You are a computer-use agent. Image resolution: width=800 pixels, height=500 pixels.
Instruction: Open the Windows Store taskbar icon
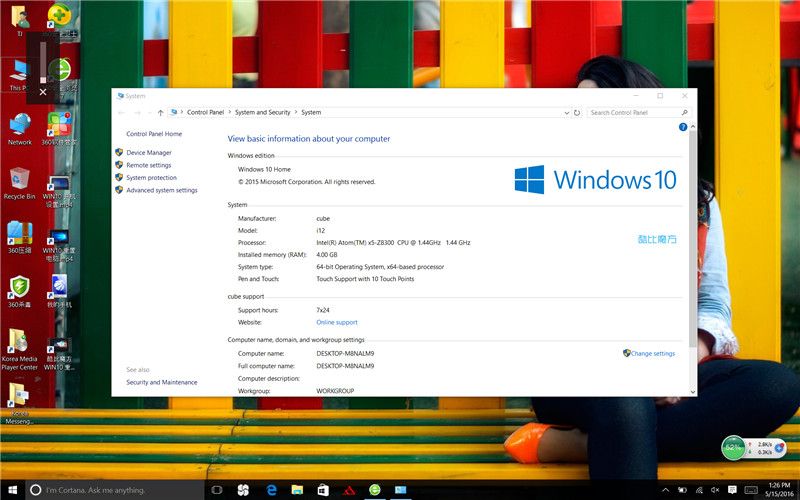tap(323, 490)
